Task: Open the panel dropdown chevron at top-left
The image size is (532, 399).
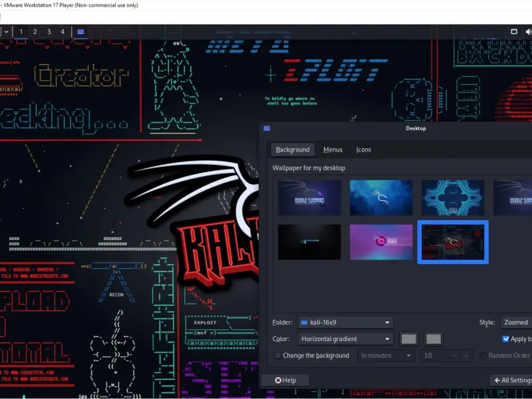Action: (x=7, y=32)
